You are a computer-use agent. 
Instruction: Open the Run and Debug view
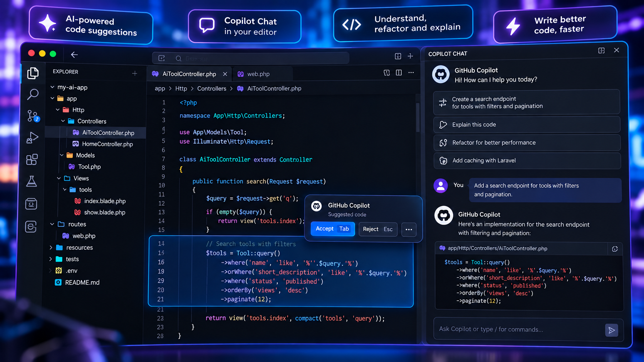tap(32, 137)
